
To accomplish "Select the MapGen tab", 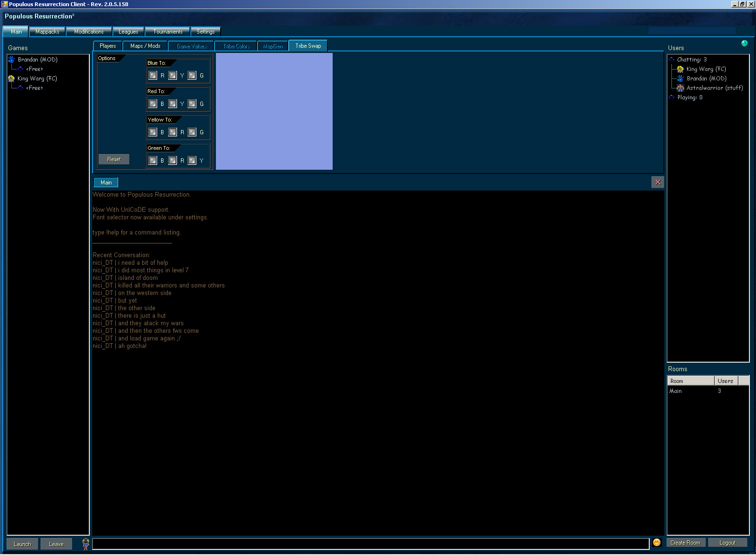I will coord(273,46).
